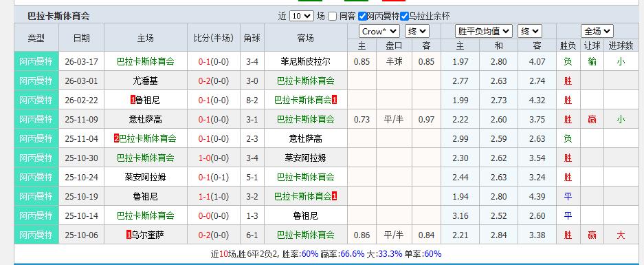Click home team 意杜萨高 in 25-11-09 row
The height and width of the screenshot is (265, 644).
click(x=146, y=119)
